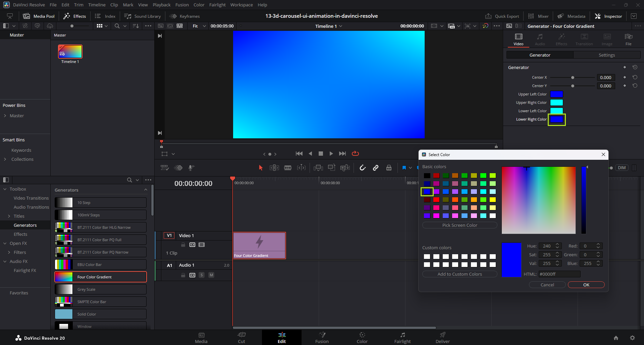Switch to the Fairlight page
This screenshot has width=644, height=345.
[x=402, y=338]
